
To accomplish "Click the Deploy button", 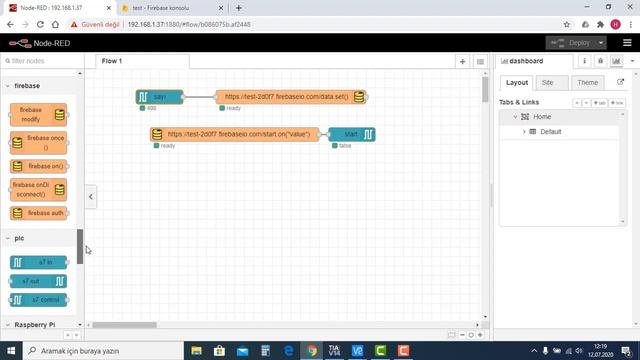I will coord(571,43).
